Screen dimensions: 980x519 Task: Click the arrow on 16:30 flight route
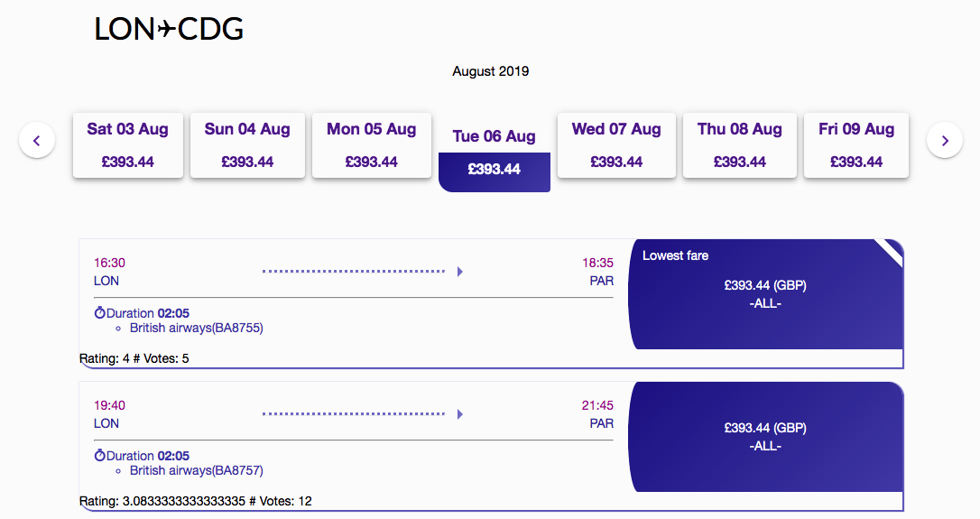460,272
